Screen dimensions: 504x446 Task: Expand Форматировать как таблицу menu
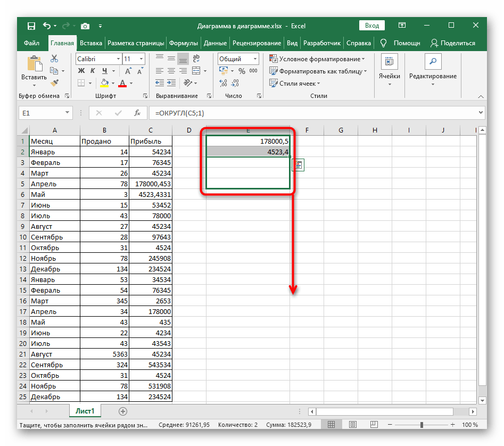coord(318,71)
